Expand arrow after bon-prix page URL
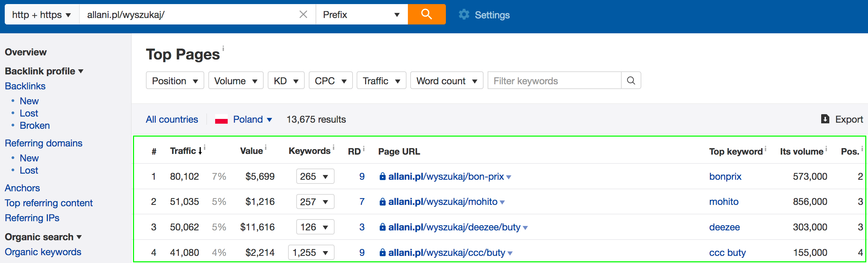Image resolution: width=868 pixels, height=263 pixels. point(509,177)
